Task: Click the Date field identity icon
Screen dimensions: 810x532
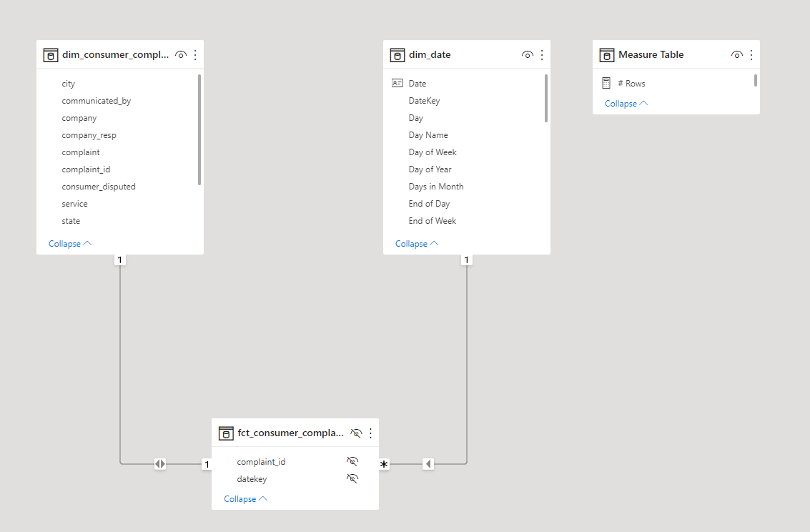Action: click(397, 84)
